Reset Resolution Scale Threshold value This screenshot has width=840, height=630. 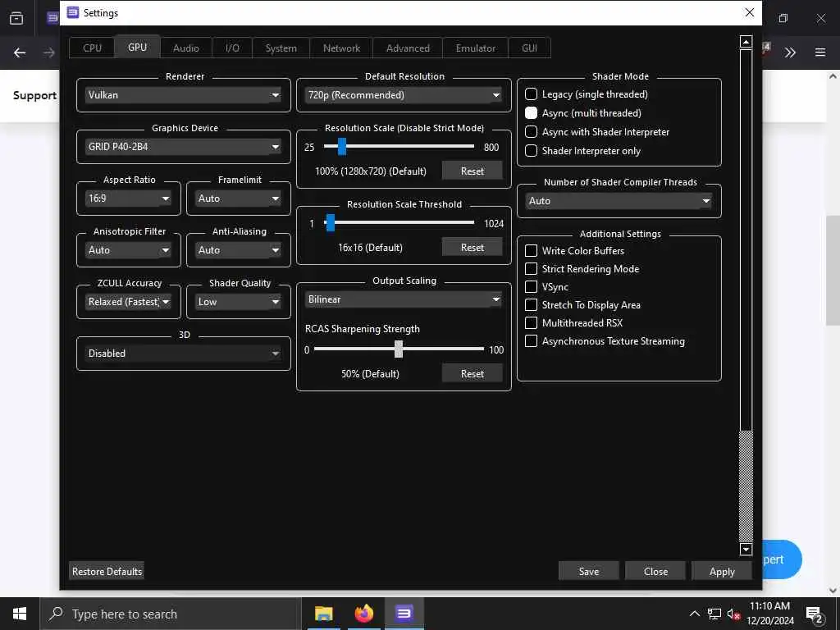472,247
